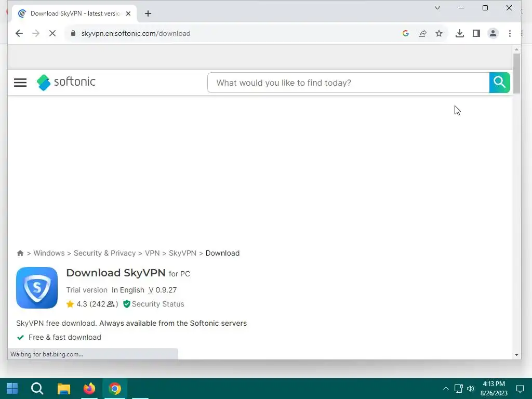Open clock and date flyout
Image resolution: width=532 pixels, height=399 pixels.
coord(494,389)
